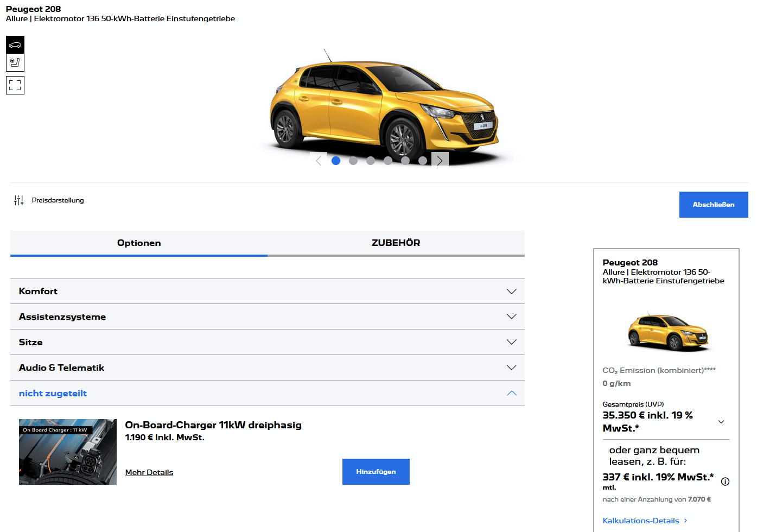Image resolution: width=757 pixels, height=532 pixels.
Task: Expand the Komfort section
Action: click(x=268, y=292)
